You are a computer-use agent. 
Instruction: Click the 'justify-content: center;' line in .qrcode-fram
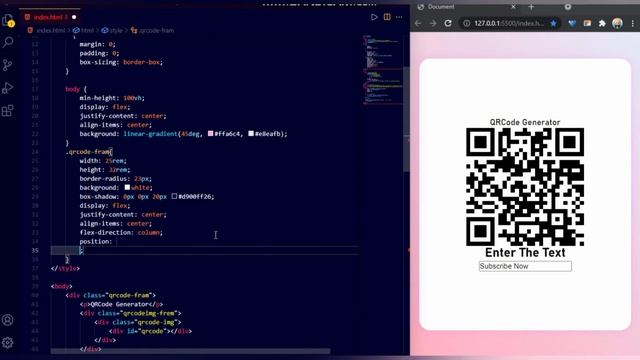coord(123,214)
